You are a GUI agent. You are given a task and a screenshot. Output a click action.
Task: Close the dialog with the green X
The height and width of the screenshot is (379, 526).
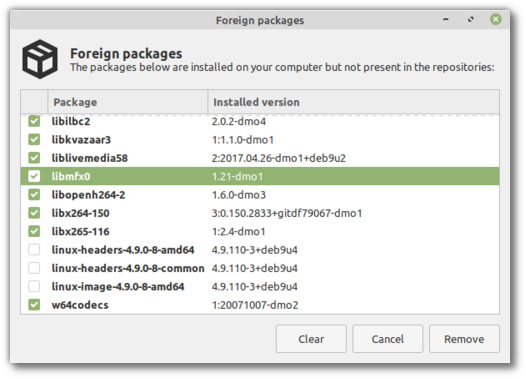pos(495,19)
